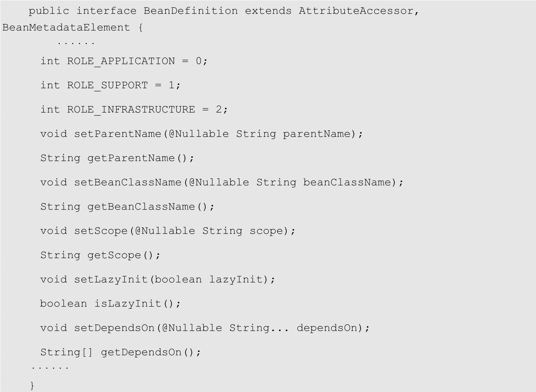The image size is (536, 392).
Task: Click the closing curly brace
Action: coord(32,385)
